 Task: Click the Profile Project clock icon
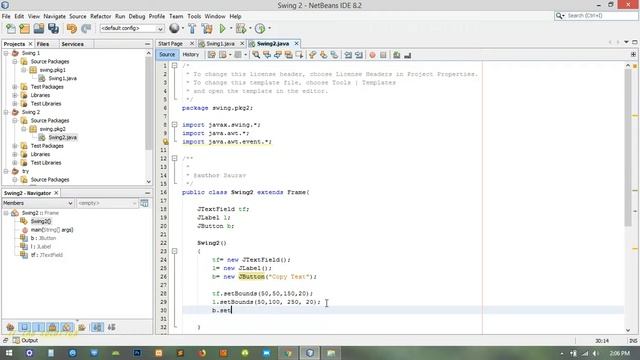260,29
